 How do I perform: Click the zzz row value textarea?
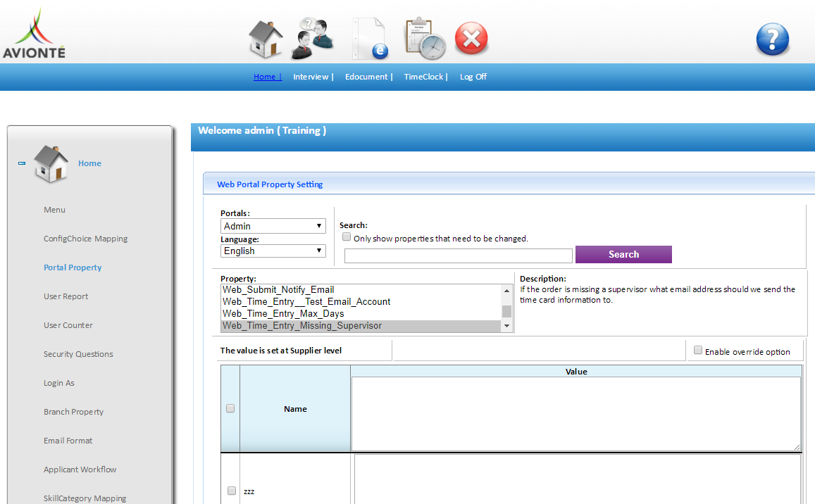click(578, 479)
